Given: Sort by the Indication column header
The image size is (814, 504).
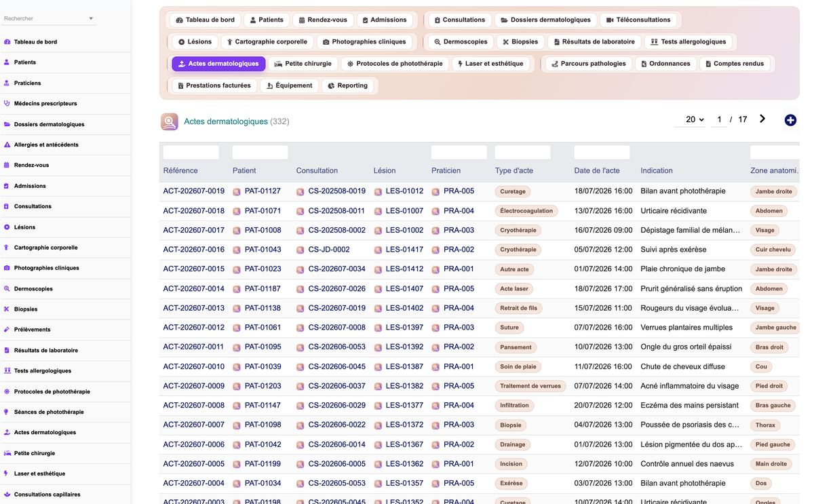Looking at the screenshot, I should [657, 171].
